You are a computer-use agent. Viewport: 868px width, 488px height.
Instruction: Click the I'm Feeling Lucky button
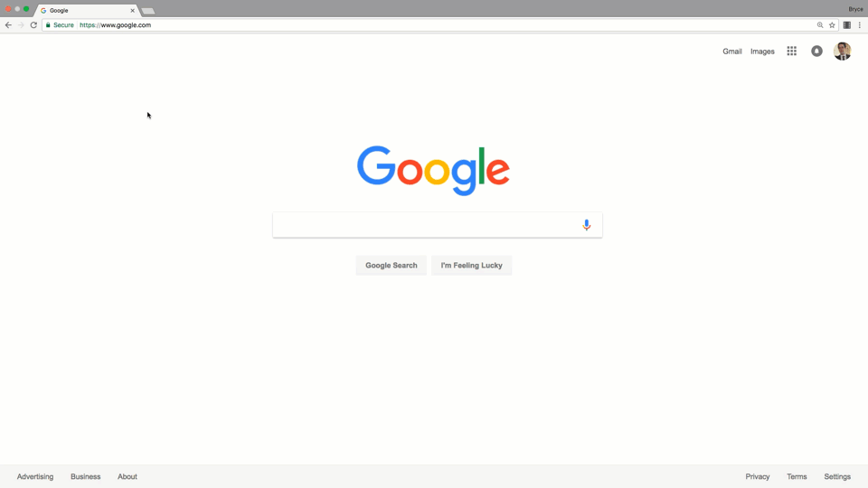(472, 265)
